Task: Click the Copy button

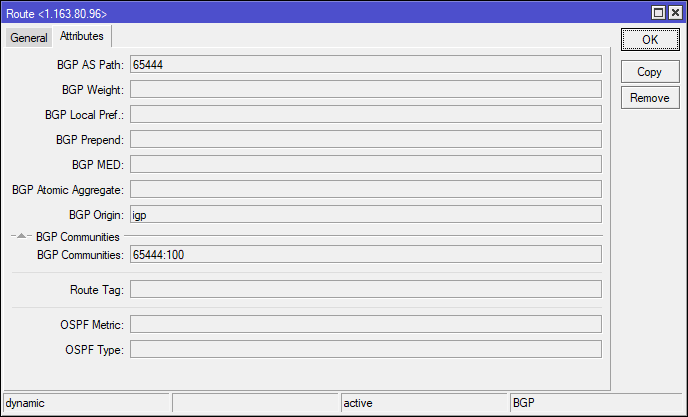Action: (x=650, y=72)
